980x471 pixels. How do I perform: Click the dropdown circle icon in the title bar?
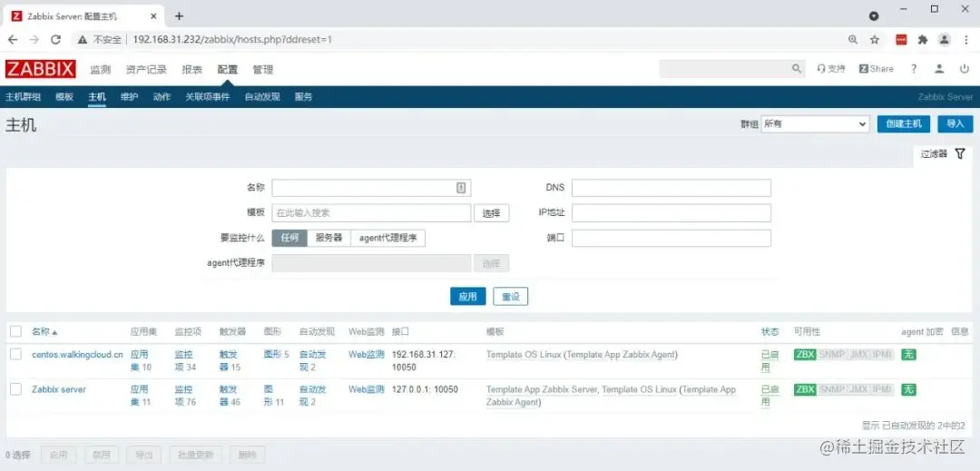point(874,16)
